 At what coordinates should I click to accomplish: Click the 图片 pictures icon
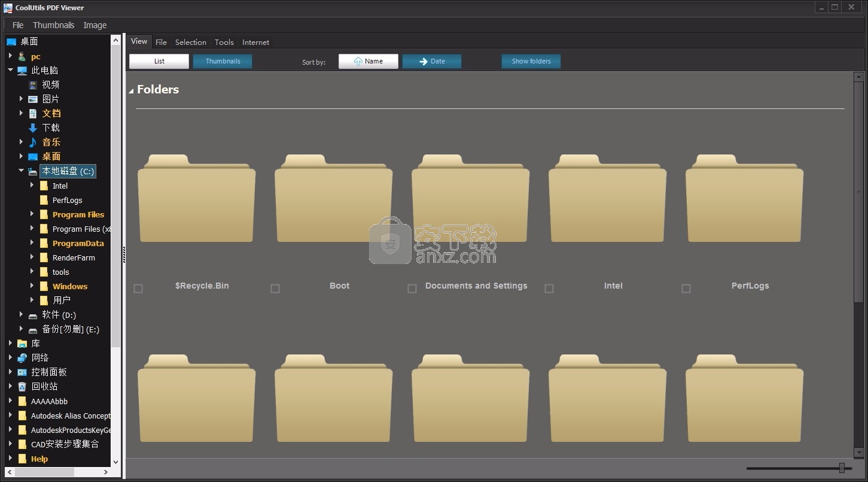pos(33,99)
